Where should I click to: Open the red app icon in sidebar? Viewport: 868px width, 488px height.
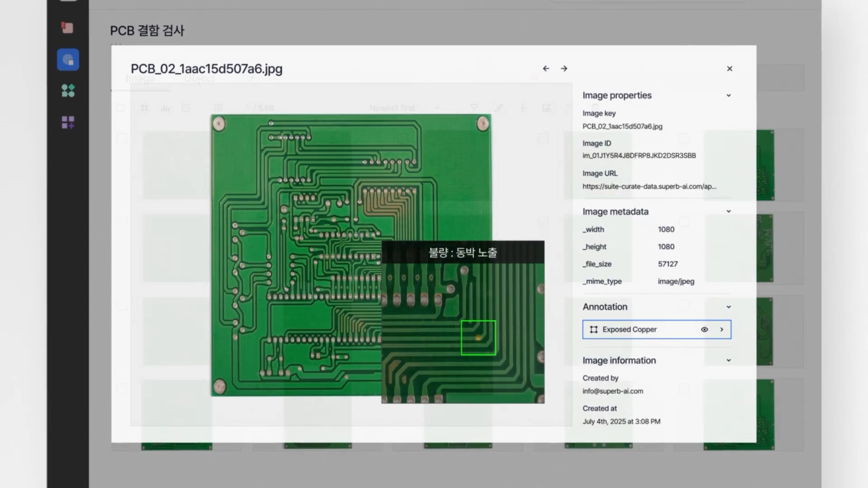coord(68,27)
